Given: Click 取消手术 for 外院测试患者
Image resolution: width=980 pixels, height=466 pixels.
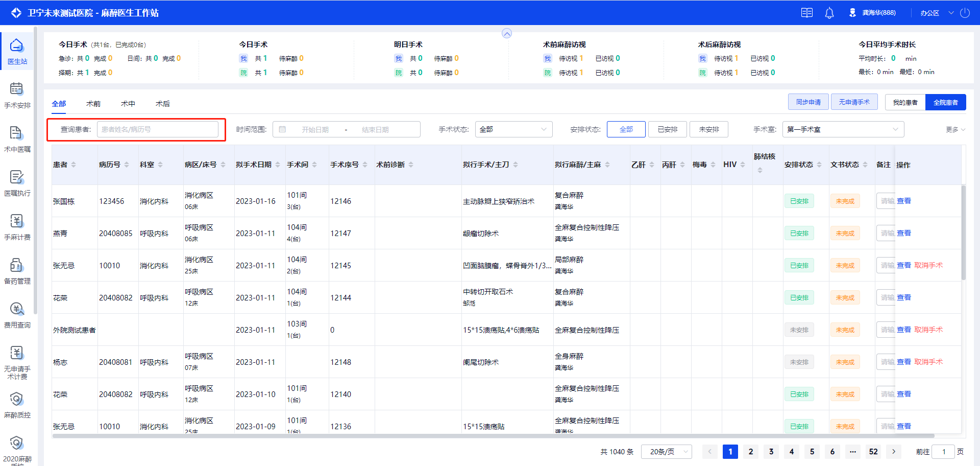Looking at the screenshot, I should [x=928, y=330].
